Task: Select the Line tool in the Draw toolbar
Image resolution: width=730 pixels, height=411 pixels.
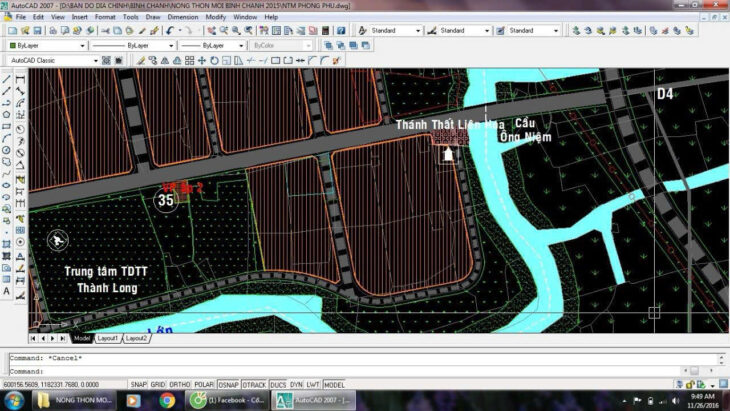Action: pos(7,78)
